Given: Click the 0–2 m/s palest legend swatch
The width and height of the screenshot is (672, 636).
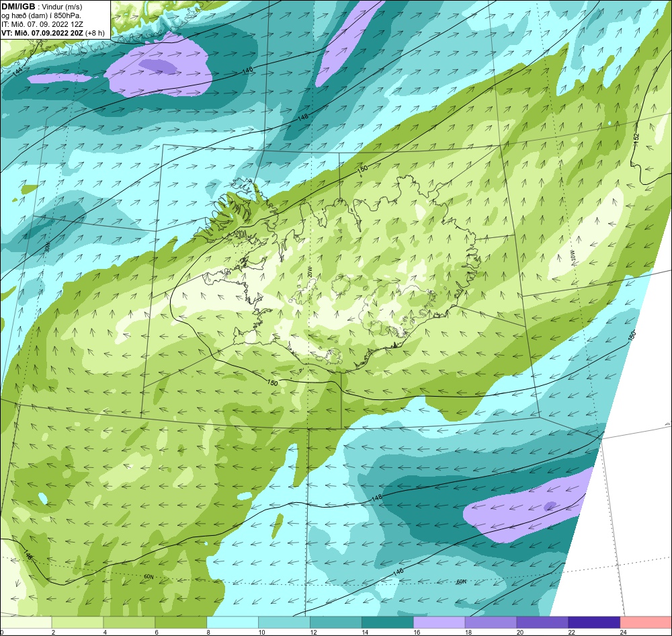Looking at the screenshot, I should point(26,623).
